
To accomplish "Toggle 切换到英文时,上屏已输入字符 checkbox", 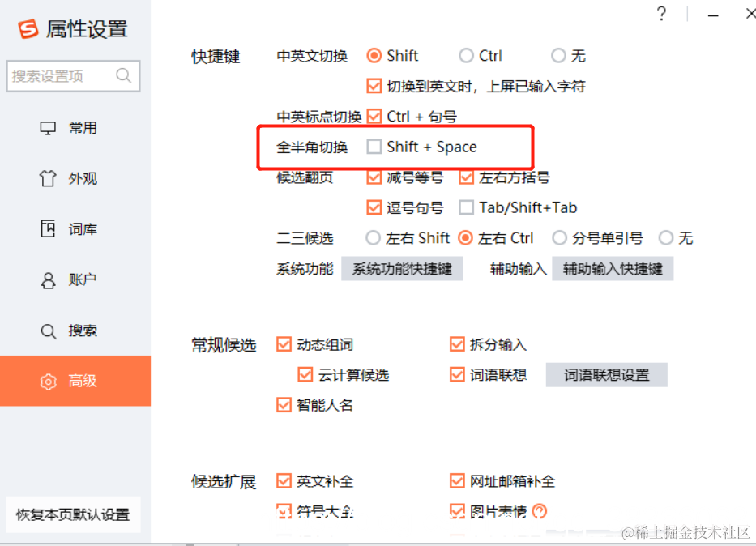I will pyautogui.click(x=374, y=86).
